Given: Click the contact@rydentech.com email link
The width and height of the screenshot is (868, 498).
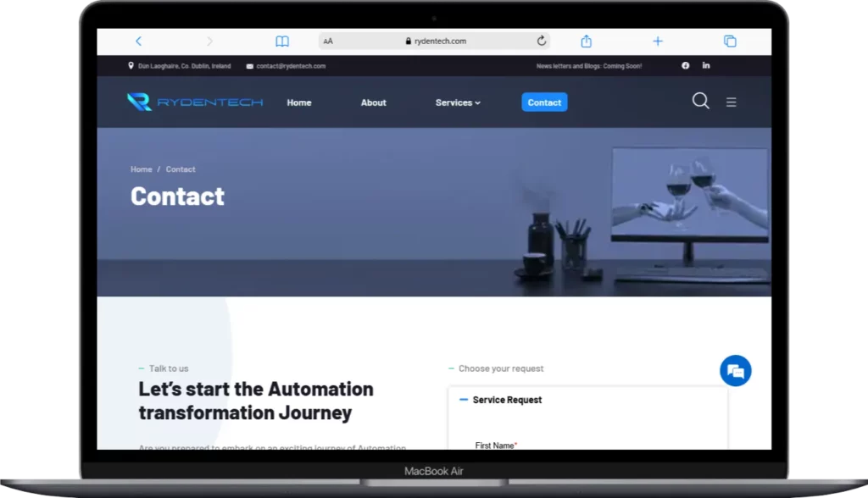Looking at the screenshot, I should (291, 66).
